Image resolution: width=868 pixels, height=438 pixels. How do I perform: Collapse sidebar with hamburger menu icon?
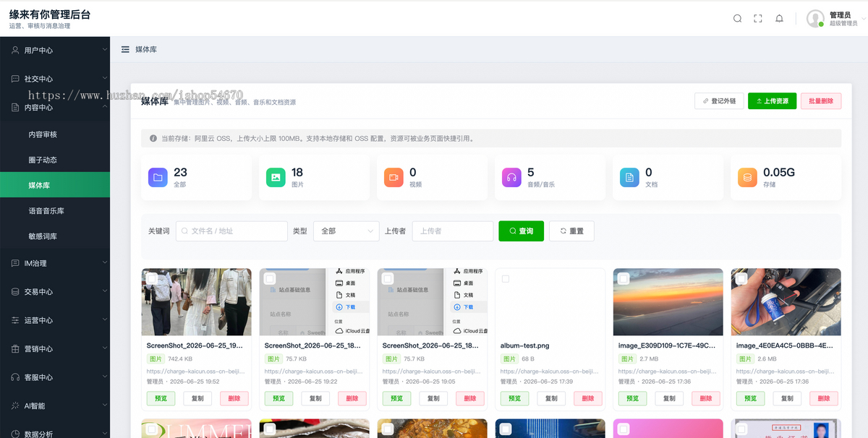125,49
